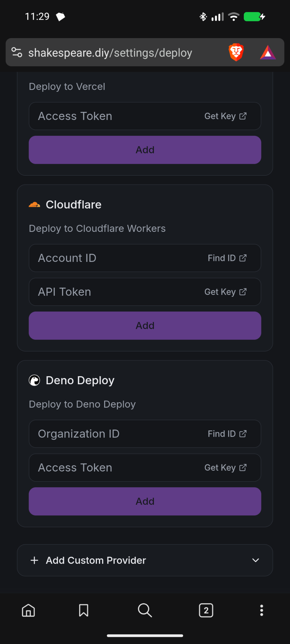Open site settings icon in address bar
This screenshot has width=290, height=644.
coord(17,52)
